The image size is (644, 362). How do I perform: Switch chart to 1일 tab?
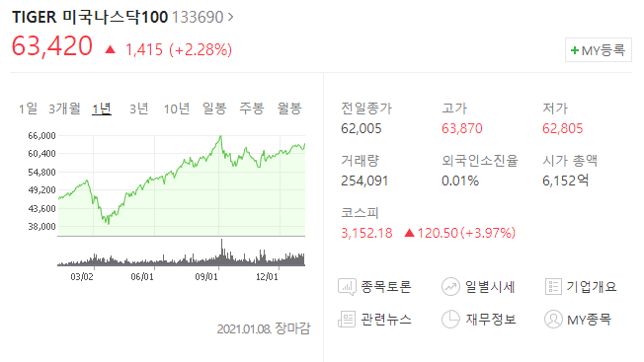(28, 109)
